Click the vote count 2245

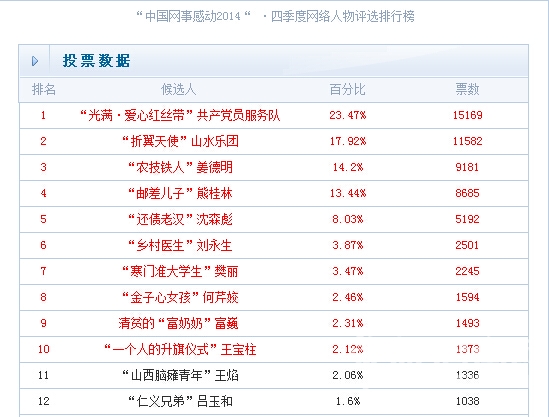[x=467, y=271]
